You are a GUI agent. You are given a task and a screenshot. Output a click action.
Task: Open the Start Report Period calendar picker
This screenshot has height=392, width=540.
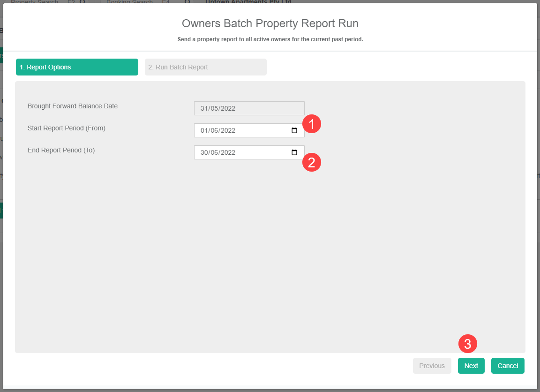coord(294,130)
